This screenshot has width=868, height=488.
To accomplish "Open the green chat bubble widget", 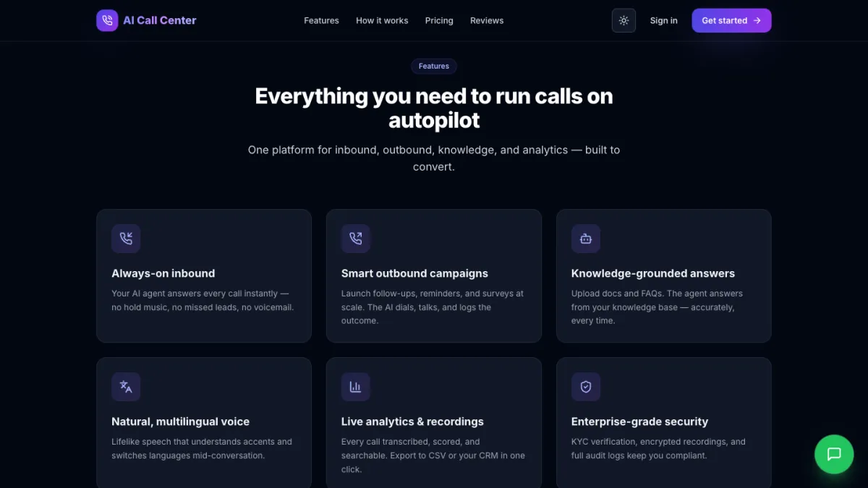I will point(834,454).
